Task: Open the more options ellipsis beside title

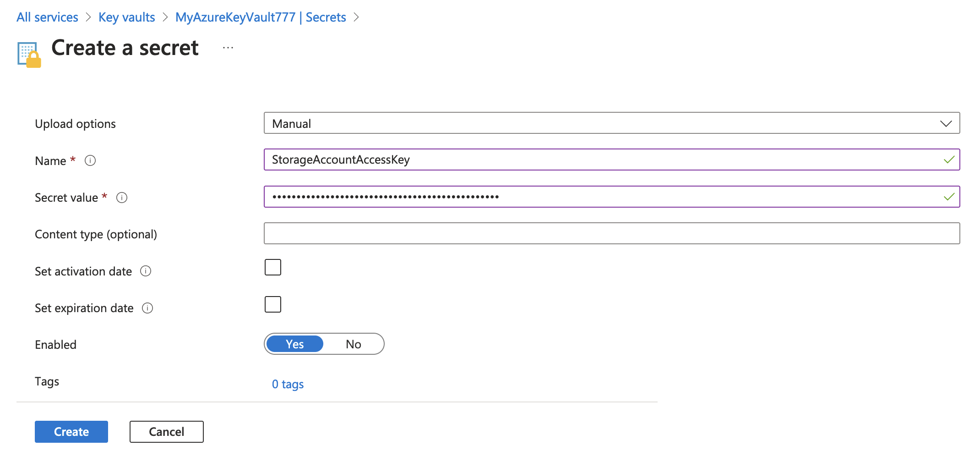Action: [x=228, y=48]
